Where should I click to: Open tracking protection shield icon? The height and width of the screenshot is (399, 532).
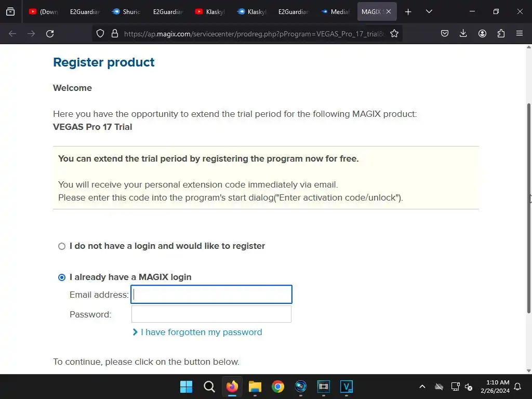pos(100,34)
